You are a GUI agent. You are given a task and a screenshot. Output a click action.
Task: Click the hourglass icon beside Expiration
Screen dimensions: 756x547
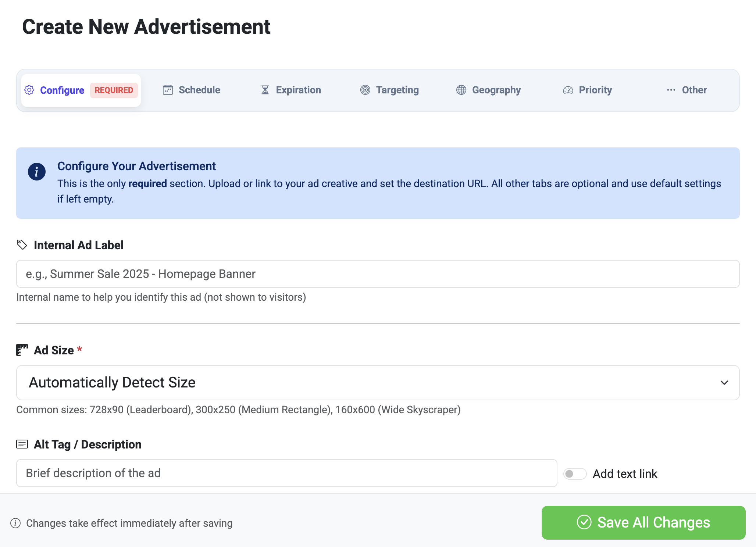[x=265, y=90]
